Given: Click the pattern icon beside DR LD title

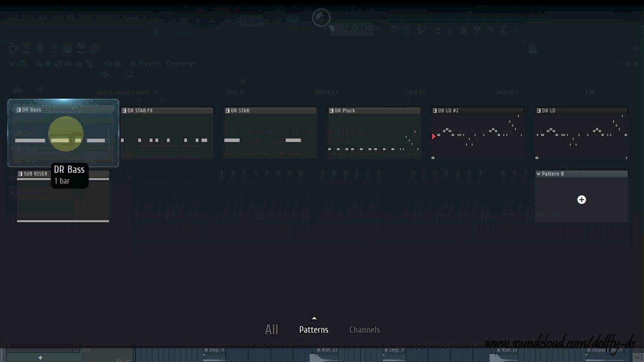Looking at the screenshot, I should click(538, 111).
